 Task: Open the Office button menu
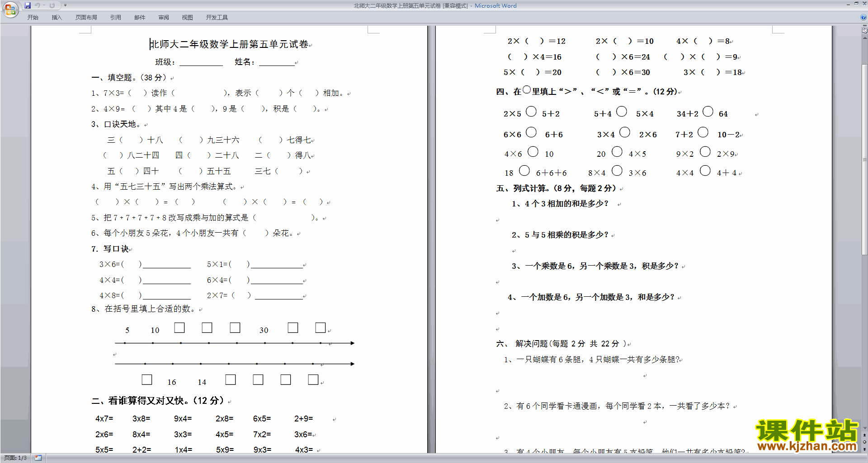10,9
